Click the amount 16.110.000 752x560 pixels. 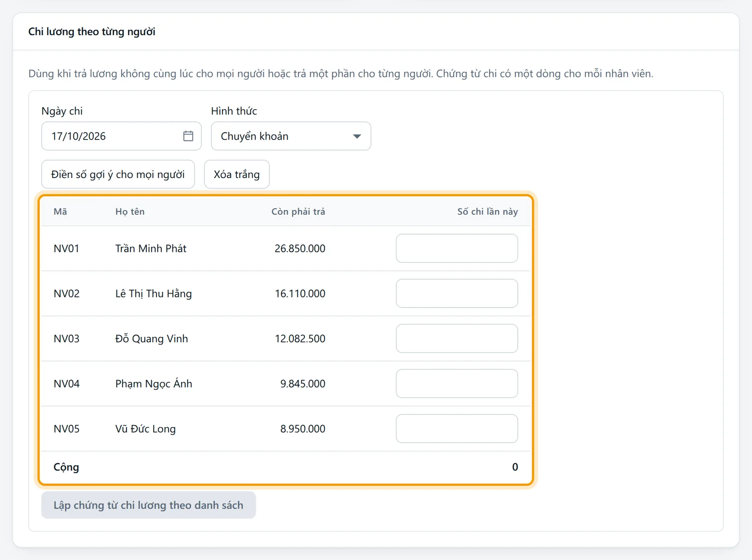point(300,294)
